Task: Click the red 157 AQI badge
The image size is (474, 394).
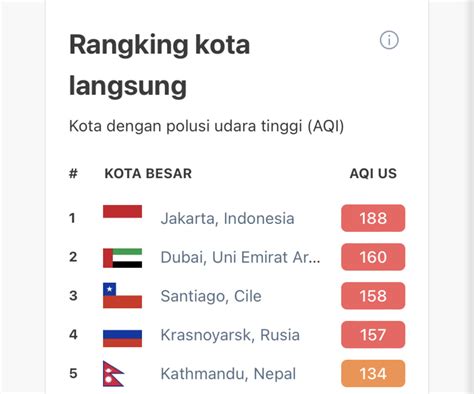Action: 373,335
